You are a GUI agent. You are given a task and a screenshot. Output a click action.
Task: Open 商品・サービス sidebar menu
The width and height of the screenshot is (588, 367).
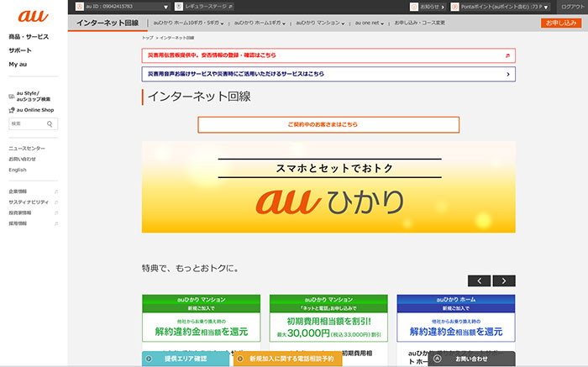tap(29, 37)
